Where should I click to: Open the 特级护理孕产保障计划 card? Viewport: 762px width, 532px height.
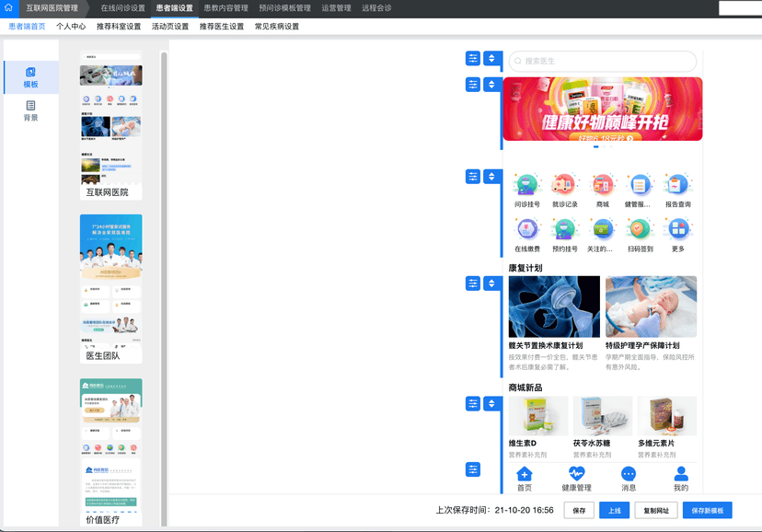click(652, 324)
